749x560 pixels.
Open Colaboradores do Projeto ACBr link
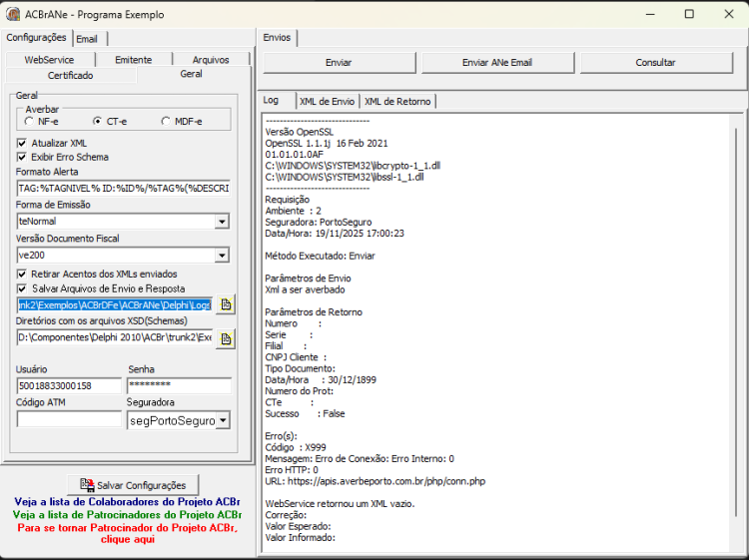point(127,502)
